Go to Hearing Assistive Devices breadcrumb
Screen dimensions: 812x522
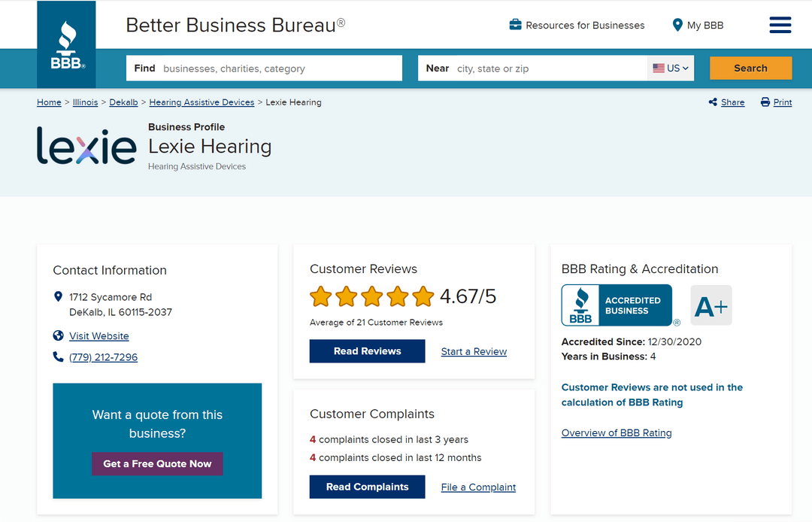coord(201,102)
